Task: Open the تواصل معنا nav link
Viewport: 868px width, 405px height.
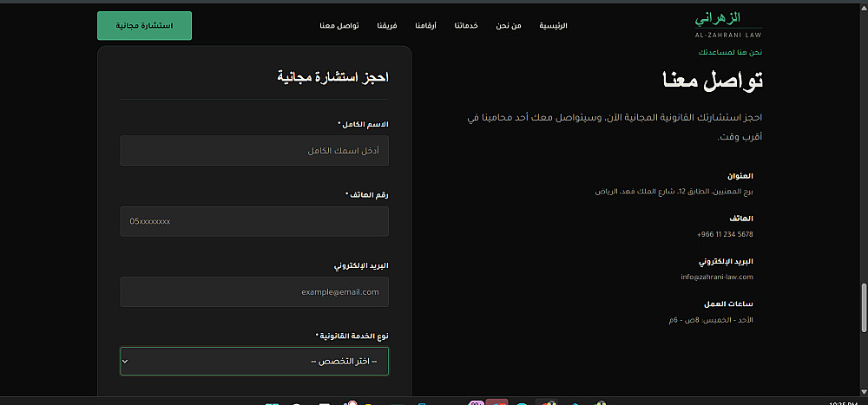Action: tap(339, 25)
